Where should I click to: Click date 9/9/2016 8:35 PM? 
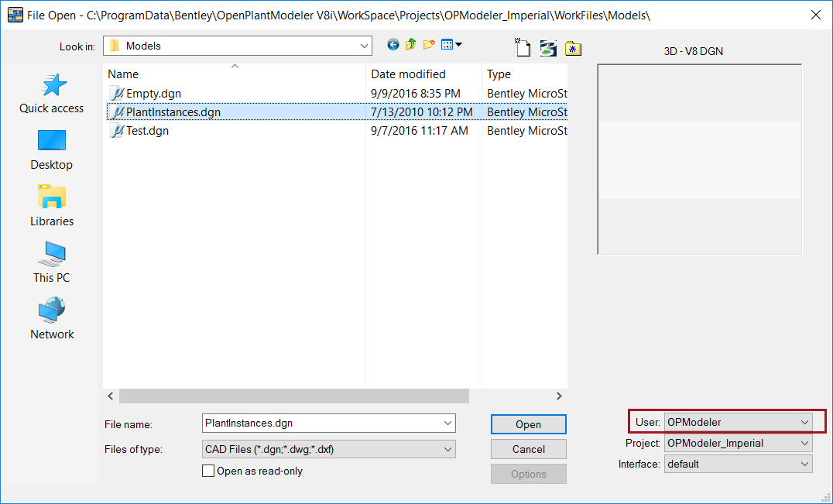(416, 94)
